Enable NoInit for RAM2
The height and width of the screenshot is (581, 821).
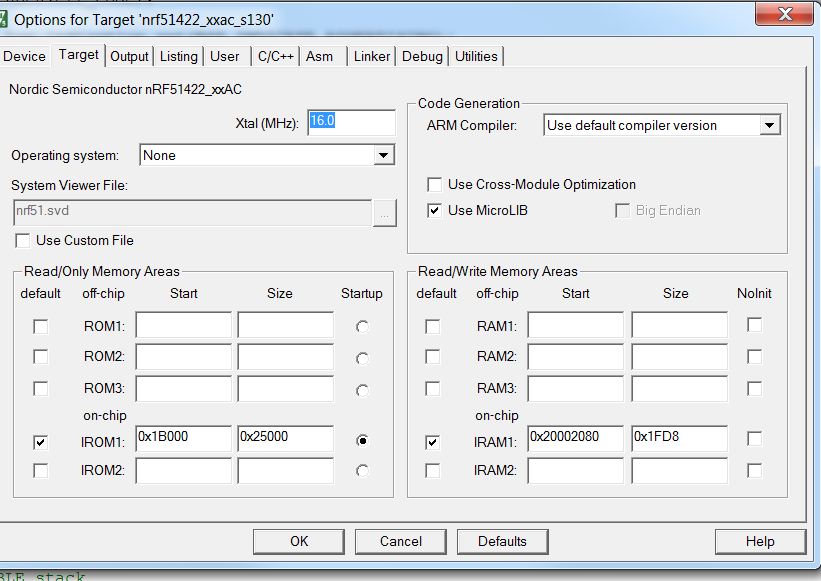click(x=755, y=357)
